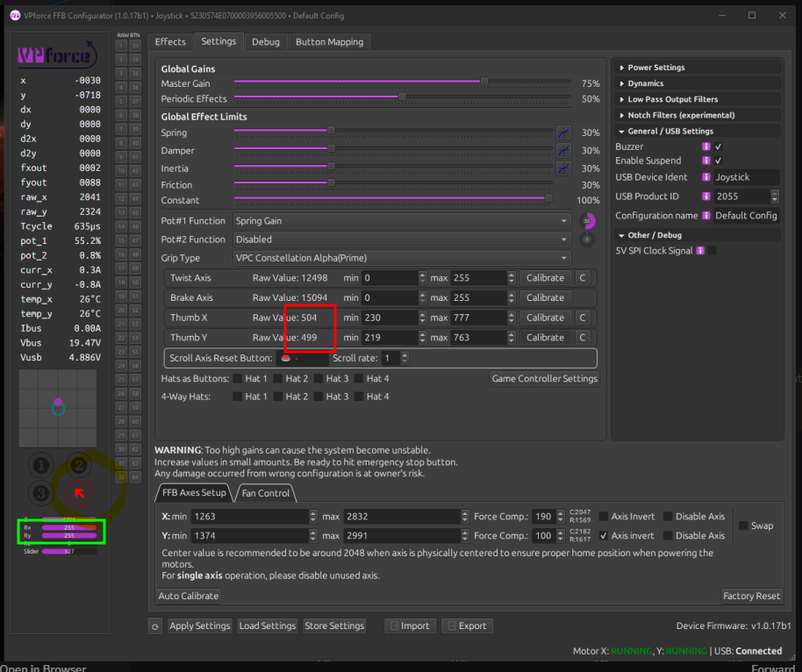Check Disable Axis for the Y row

pyautogui.click(x=668, y=535)
